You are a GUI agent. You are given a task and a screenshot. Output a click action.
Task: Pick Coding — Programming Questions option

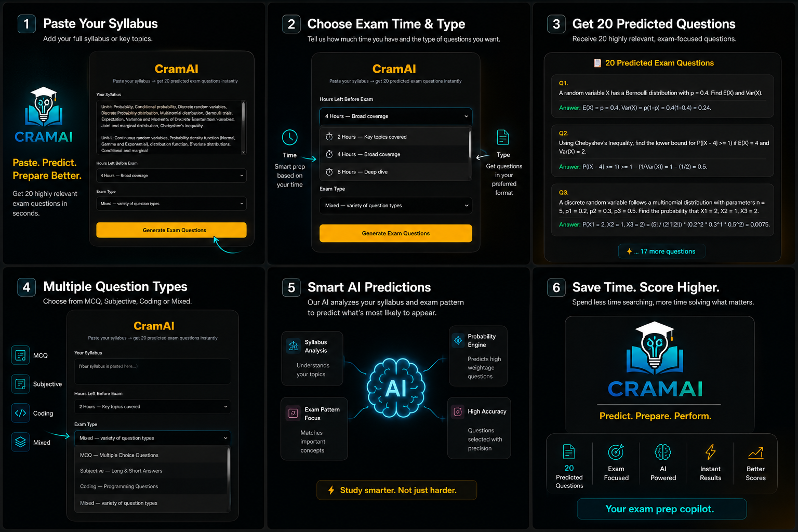click(x=151, y=486)
